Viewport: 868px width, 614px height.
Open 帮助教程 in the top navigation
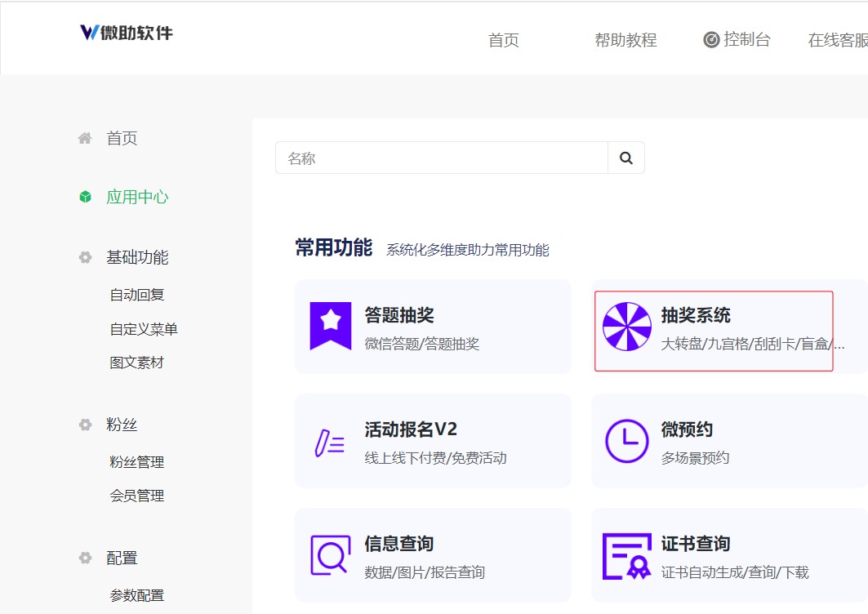point(625,40)
